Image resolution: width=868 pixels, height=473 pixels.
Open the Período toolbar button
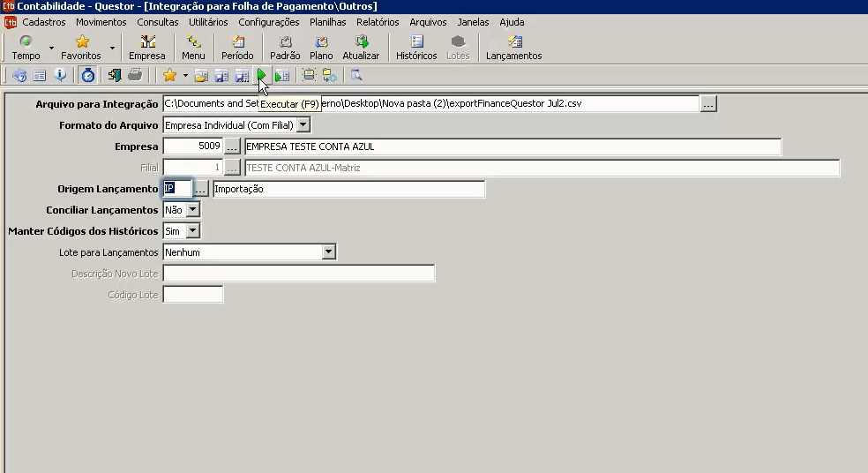[x=237, y=47]
